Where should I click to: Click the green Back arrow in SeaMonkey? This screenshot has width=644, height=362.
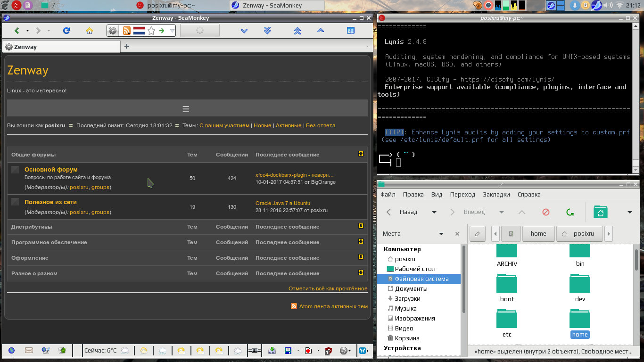[17, 31]
